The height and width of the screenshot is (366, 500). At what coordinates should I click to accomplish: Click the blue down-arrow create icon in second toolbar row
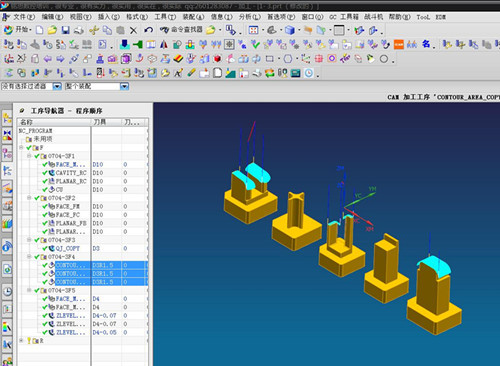point(125,44)
